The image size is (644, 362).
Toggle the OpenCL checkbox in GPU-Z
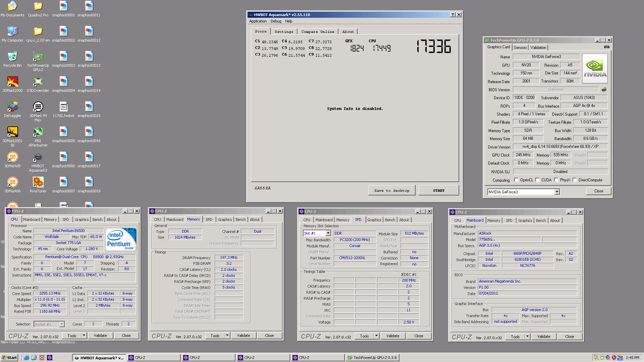[x=516, y=180]
